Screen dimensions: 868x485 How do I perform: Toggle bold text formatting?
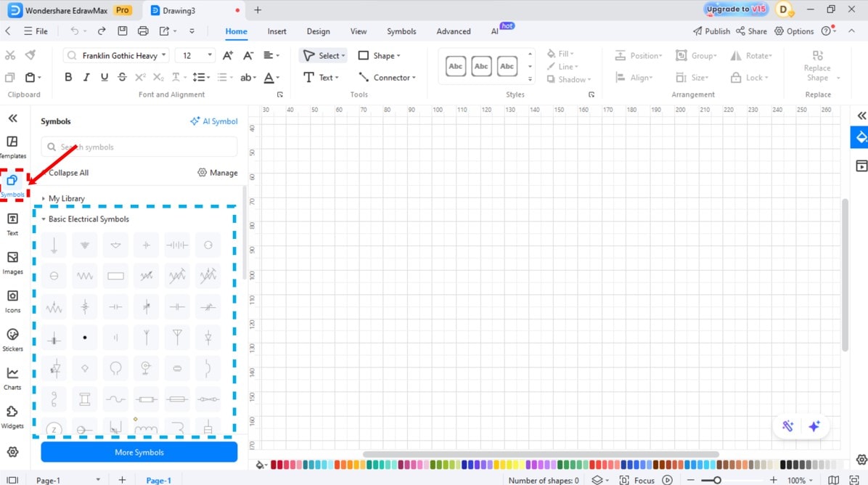pos(68,77)
